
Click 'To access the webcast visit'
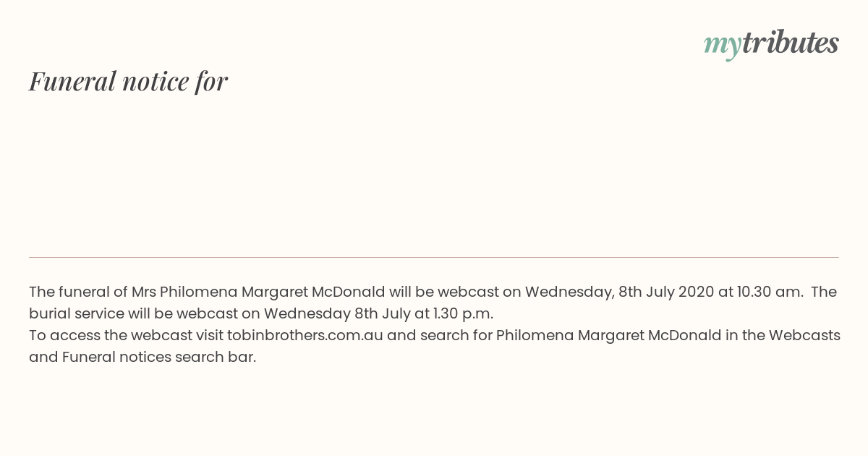(x=126, y=335)
